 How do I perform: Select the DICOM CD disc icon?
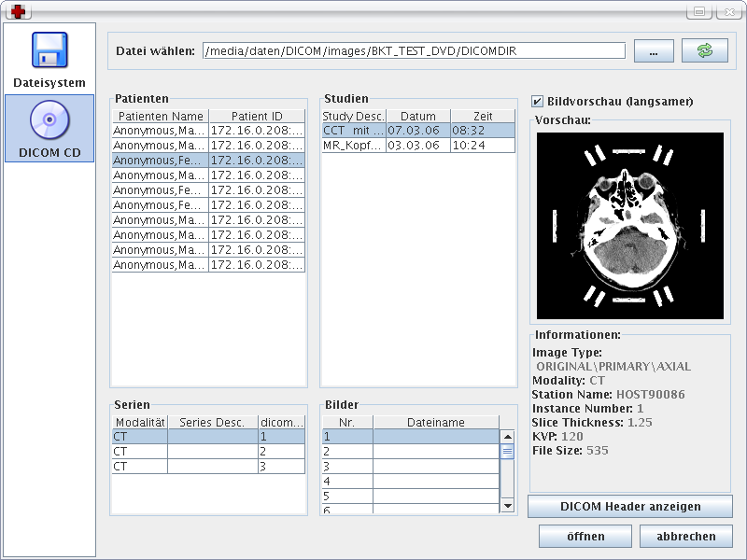click(x=49, y=120)
